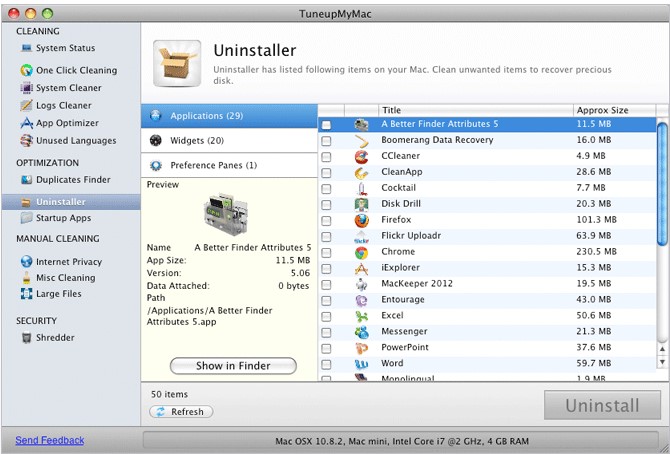The width and height of the screenshot is (670, 454).
Task: Click the App Optimizer icon
Action: pos(26,123)
